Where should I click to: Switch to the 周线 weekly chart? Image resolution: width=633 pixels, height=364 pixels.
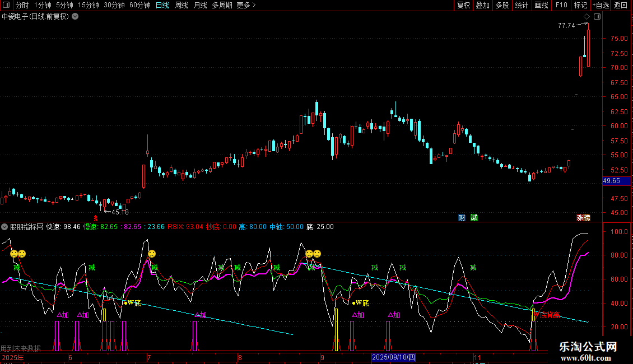pos(181,5)
